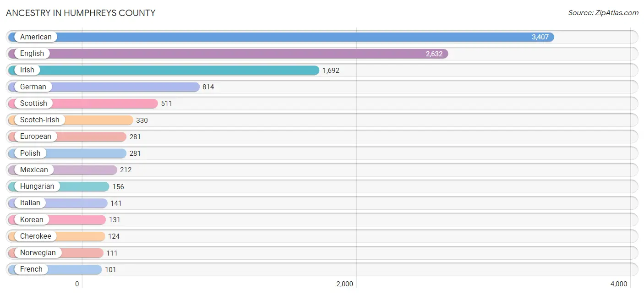The height and width of the screenshot is (295, 644).
Task: Click the Irish ancestry bar
Action: pyautogui.click(x=164, y=70)
